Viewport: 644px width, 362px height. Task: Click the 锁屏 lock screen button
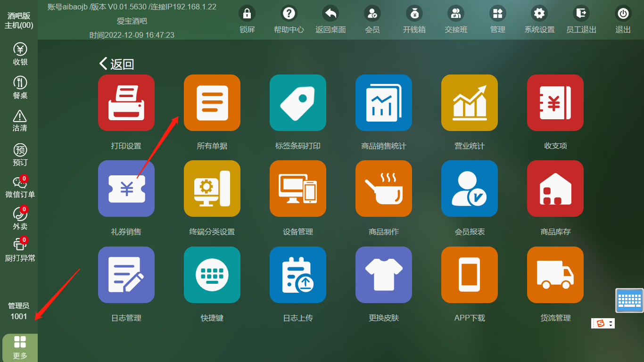(247, 20)
